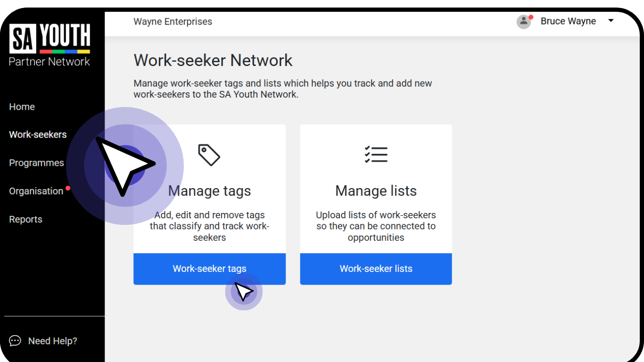Click the user avatar next to Bruce Wayne
Screen dimensions: 644x362
tap(524, 21)
